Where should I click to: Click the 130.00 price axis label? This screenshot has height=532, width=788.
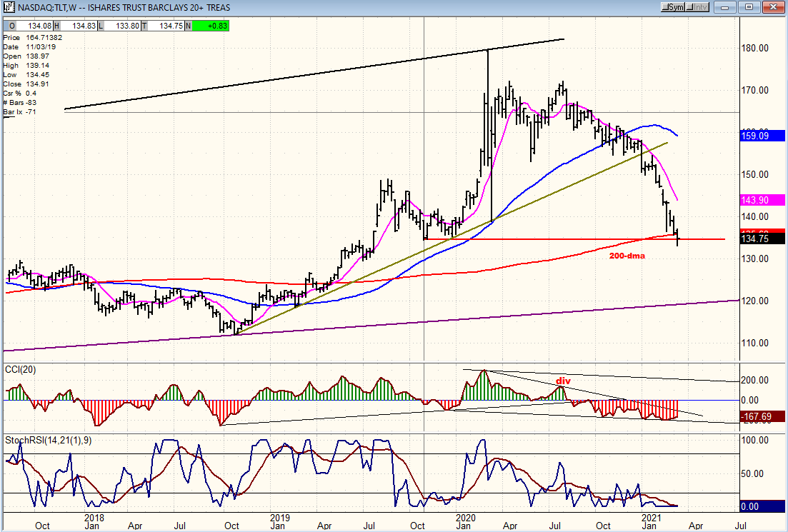point(757,259)
